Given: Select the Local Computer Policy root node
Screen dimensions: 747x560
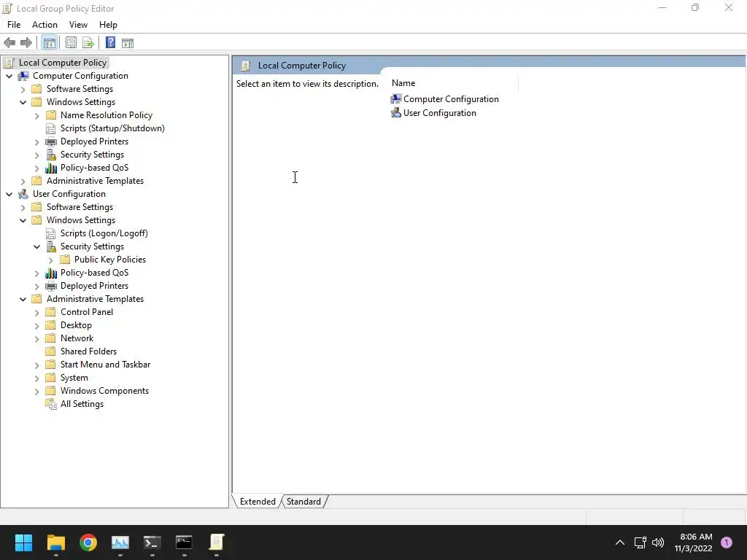Looking at the screenshot, I should pyautogui.click(x=63, y=63).
